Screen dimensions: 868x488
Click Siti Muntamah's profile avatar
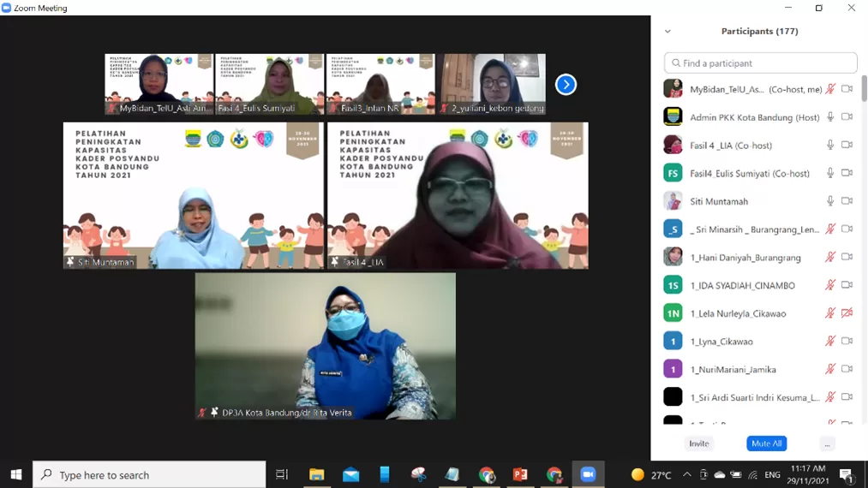point(673,201)
